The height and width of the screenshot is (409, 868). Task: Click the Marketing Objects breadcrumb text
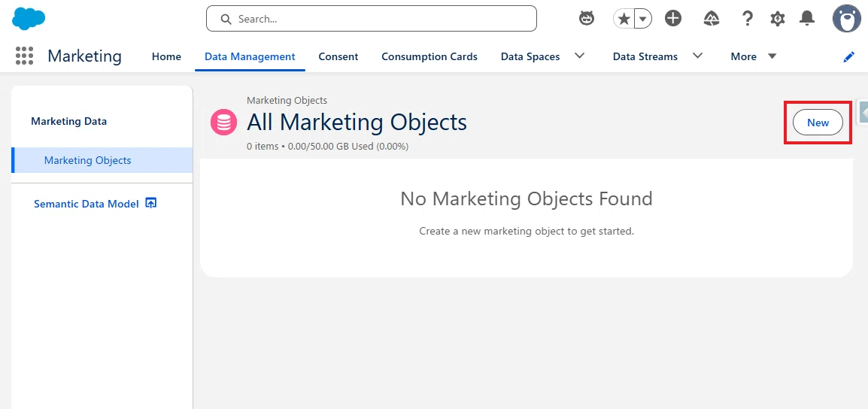click(x=287, y=100)
